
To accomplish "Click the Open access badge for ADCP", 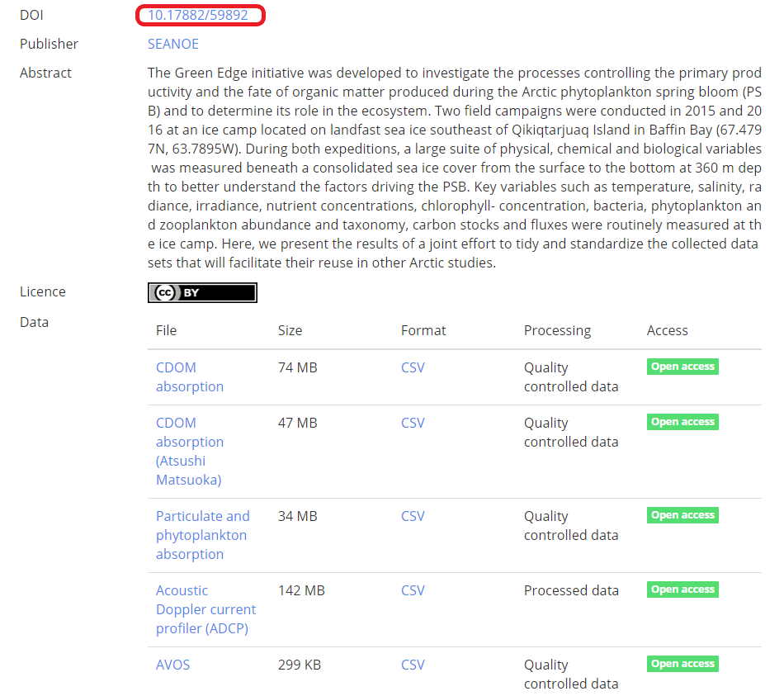I will [x=682, y=589].
